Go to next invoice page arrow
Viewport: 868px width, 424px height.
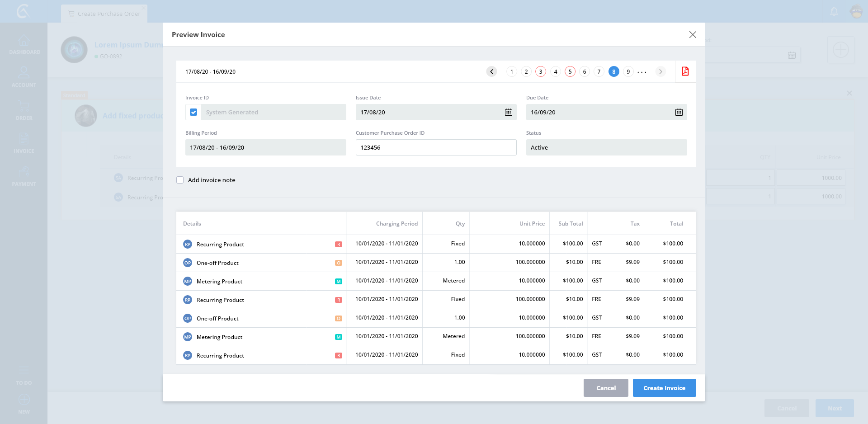tap(660, 71)
